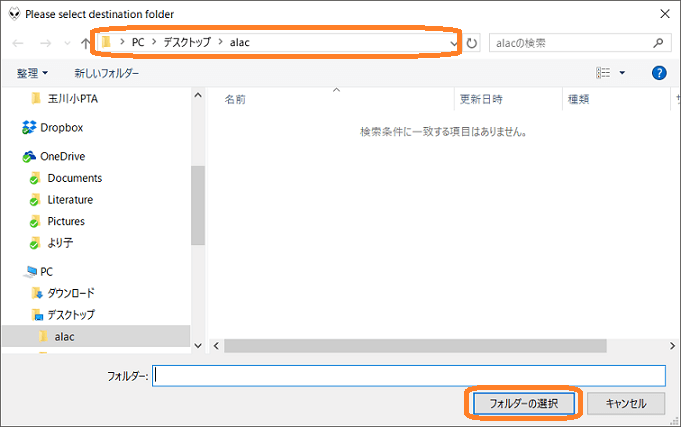Select デスクトップ in the navigation tree
This screenshot has height=427, width=681.
tap(71, 314)
